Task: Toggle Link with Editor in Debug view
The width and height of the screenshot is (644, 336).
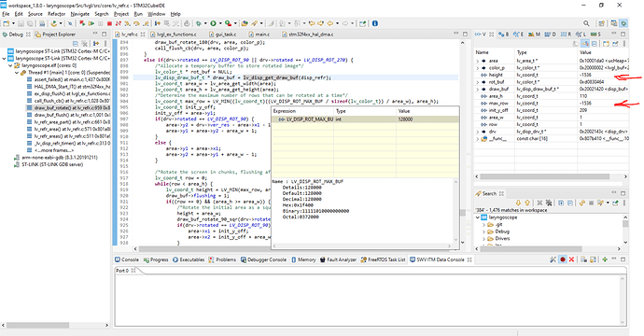Action: pos(96,43)
